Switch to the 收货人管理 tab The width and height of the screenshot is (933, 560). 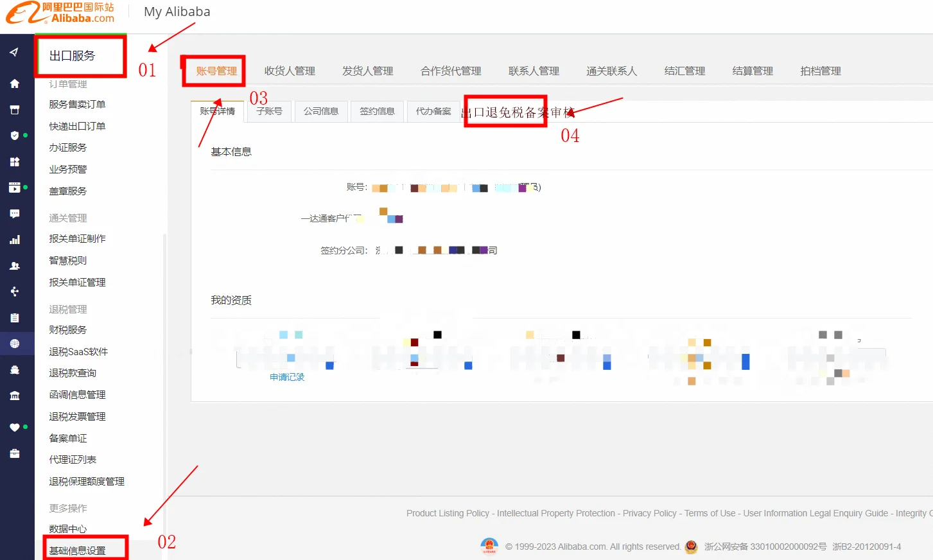(x=290, y=71)
